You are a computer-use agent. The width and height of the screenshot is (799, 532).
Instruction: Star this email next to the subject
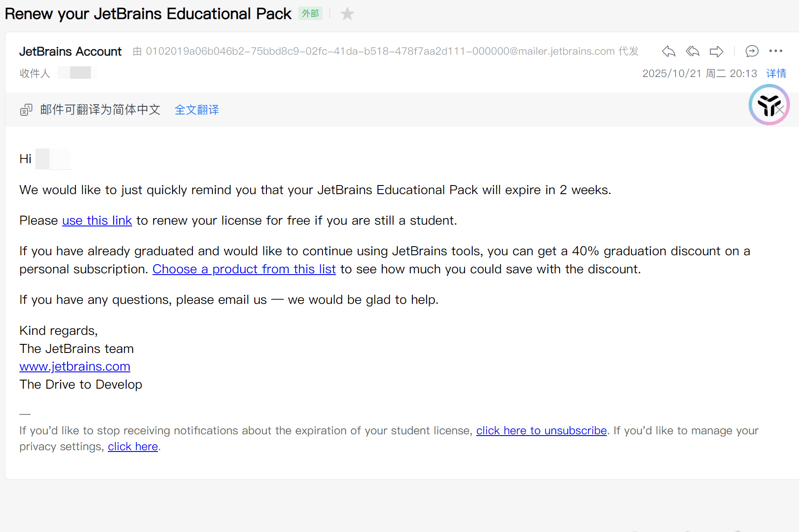(x=347, y=14)
